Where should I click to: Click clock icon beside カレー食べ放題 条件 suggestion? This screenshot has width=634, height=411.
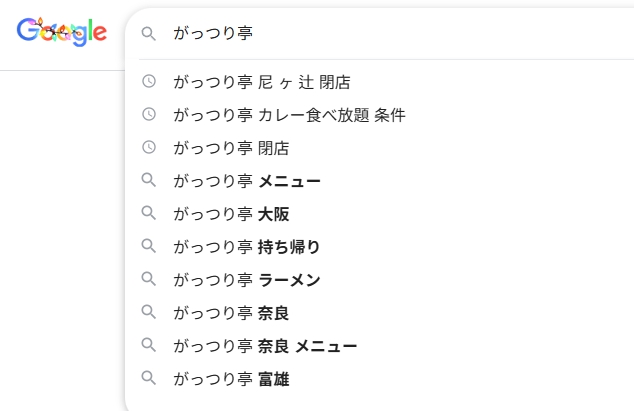(149, 114)
